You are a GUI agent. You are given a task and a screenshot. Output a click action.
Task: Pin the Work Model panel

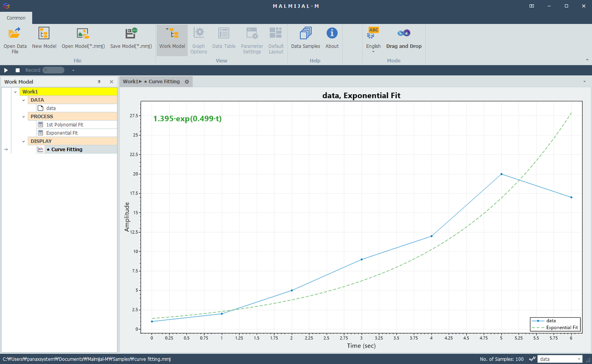click(x=99, y=81)
